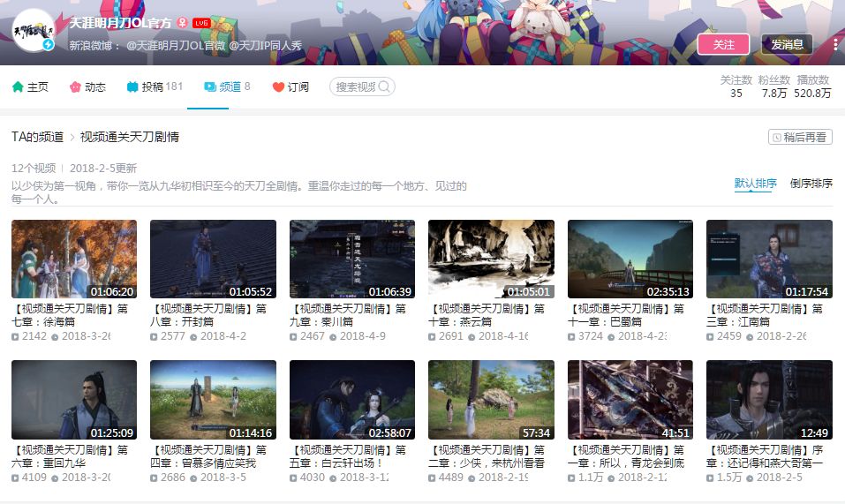Focus the 搜索视频 search field

point(362,87)
